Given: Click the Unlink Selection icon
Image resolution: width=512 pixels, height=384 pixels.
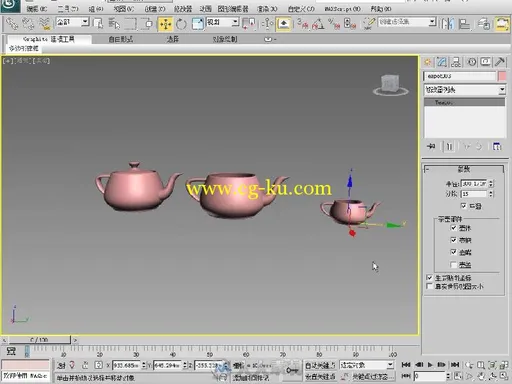Looking at the screenshot, I should (x=28, y=24).
